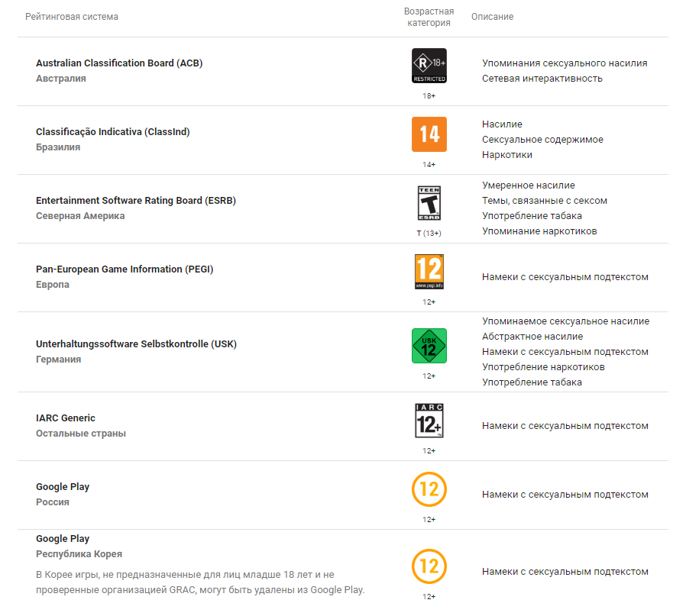Viewport: 686px width, 616px height.
Task: Click the Республика Корея region label
Action: pos(79,554)
